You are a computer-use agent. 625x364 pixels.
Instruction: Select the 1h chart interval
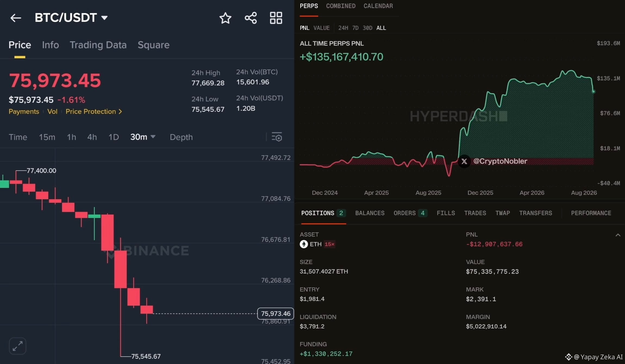[71, 137]
